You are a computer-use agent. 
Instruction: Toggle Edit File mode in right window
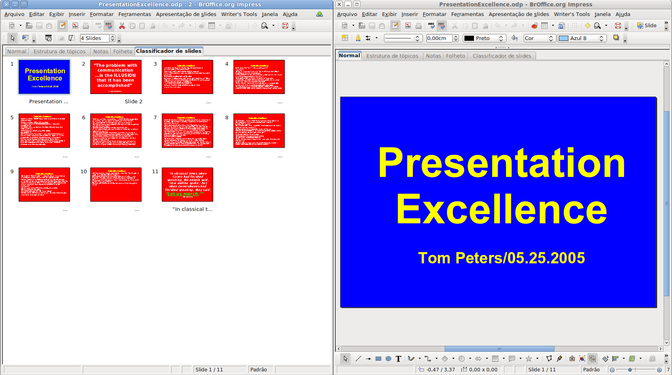coord(395,26)
